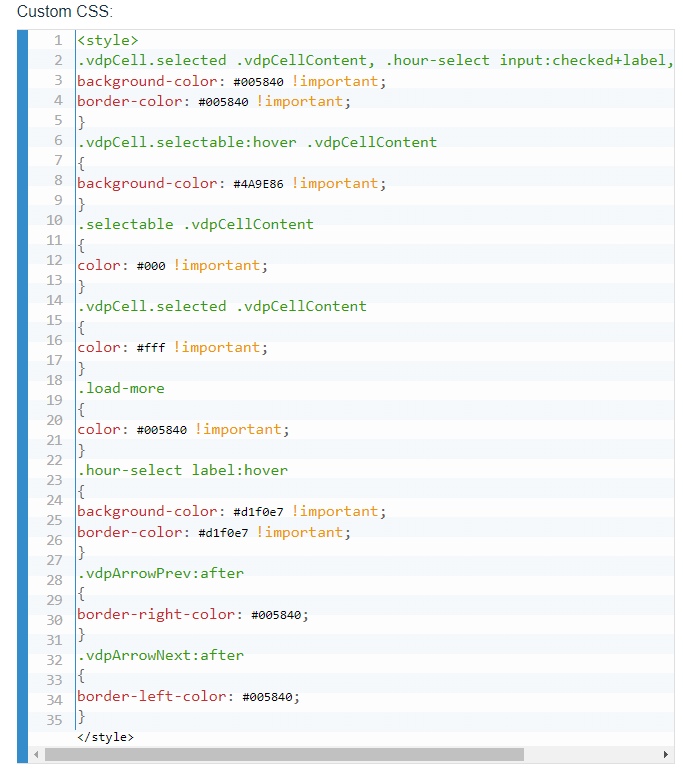
Task: Click the border-left-color property name
Action: [155, 696]
